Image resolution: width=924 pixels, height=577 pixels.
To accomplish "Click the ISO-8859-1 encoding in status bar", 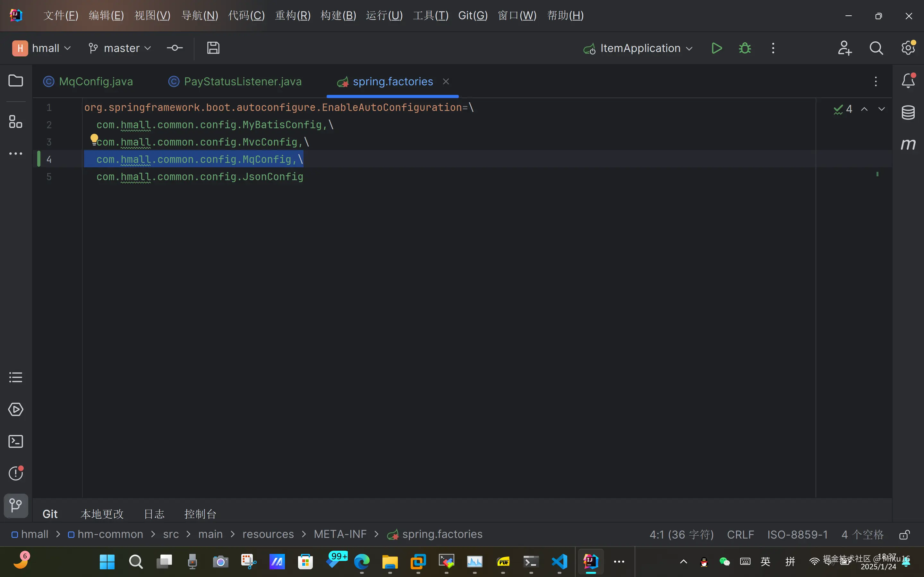I will click(797, 534).
